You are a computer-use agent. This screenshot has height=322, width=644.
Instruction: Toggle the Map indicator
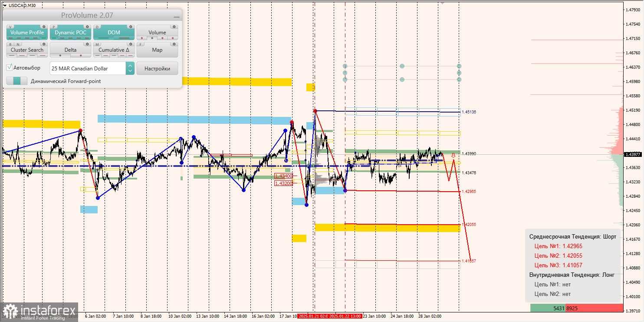point(157,50)
